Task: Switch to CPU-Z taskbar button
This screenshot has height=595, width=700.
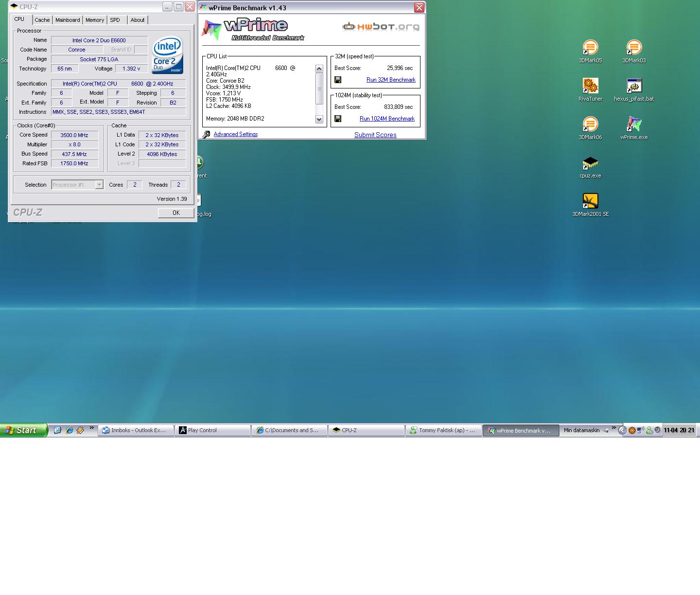Action: click(x=367, y=430)
